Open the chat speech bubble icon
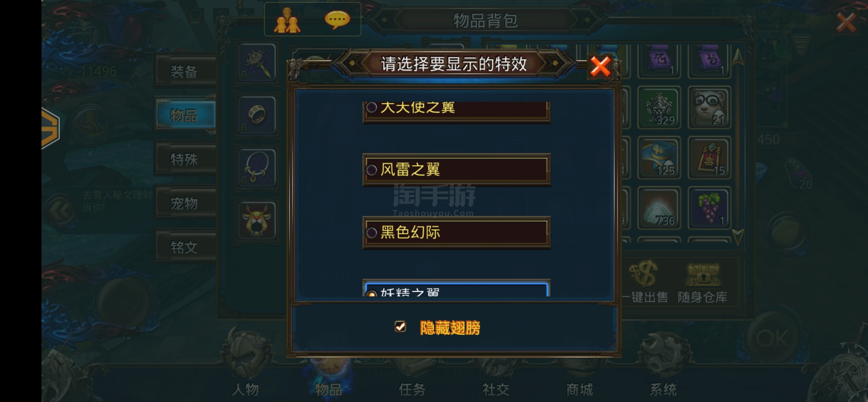Viewport: 868px width, 402px height. click(x=337, y=19)
